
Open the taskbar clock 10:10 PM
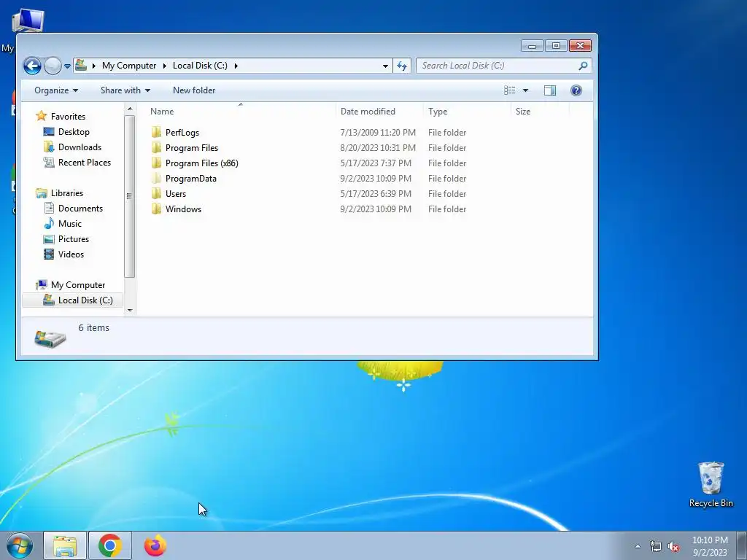pyautogui.click(x=710, y=546)
